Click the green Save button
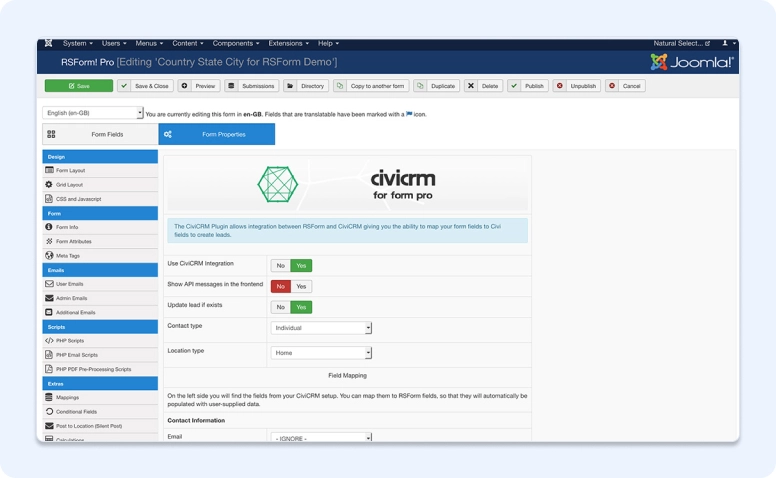The image size is (776, 478). coord(78,86)
